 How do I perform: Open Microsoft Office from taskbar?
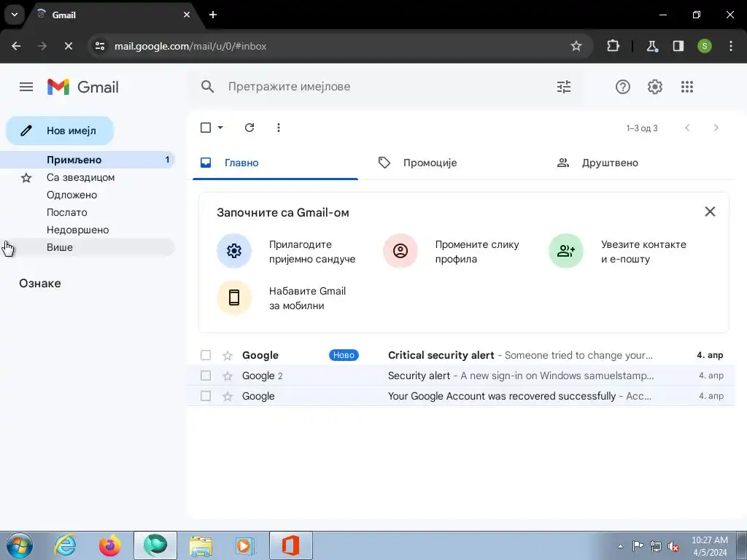(290, 545)
